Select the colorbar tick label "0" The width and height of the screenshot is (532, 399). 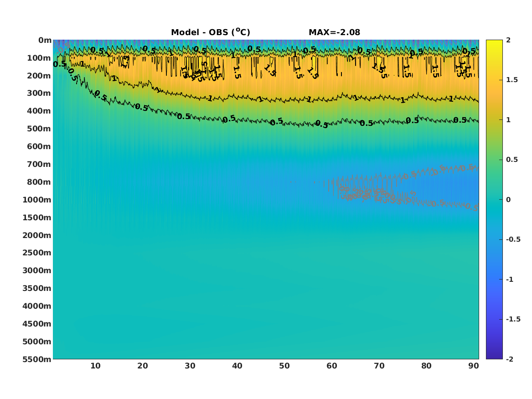508,200
